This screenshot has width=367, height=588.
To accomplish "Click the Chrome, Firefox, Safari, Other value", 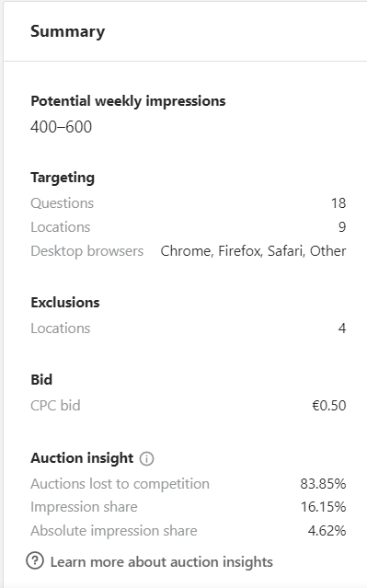I will [253, 251].
